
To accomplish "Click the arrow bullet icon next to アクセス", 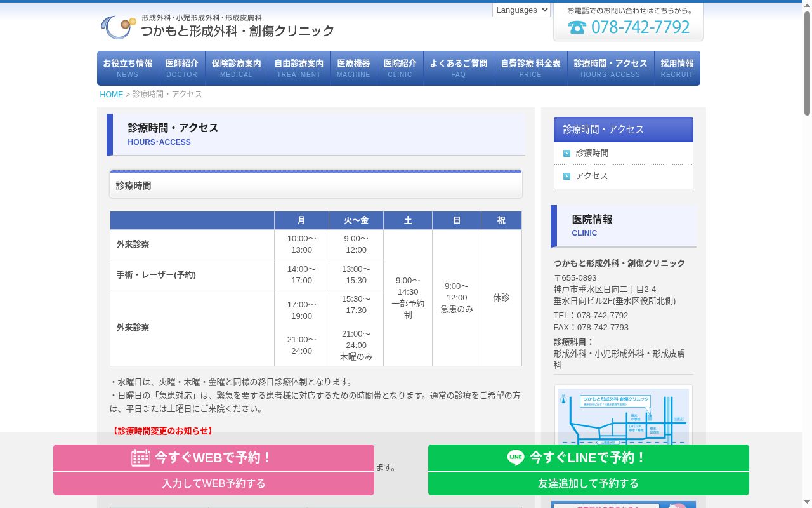I will [566, 176].
